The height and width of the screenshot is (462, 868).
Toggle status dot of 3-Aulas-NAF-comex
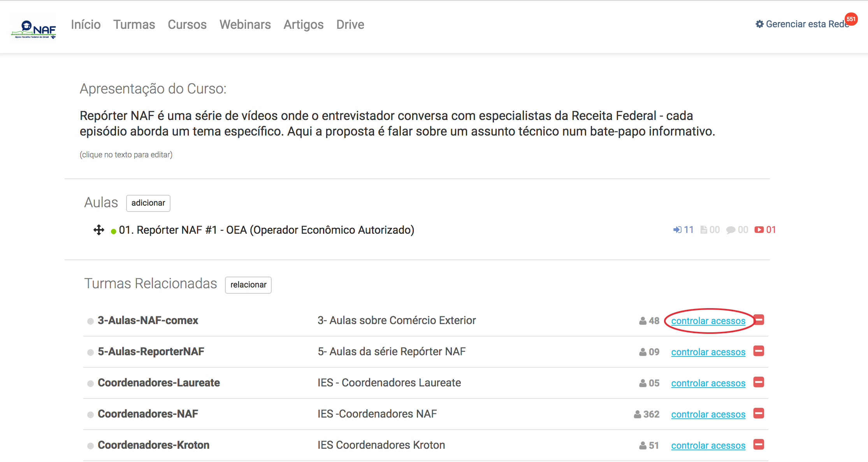(x=90, y=321)
